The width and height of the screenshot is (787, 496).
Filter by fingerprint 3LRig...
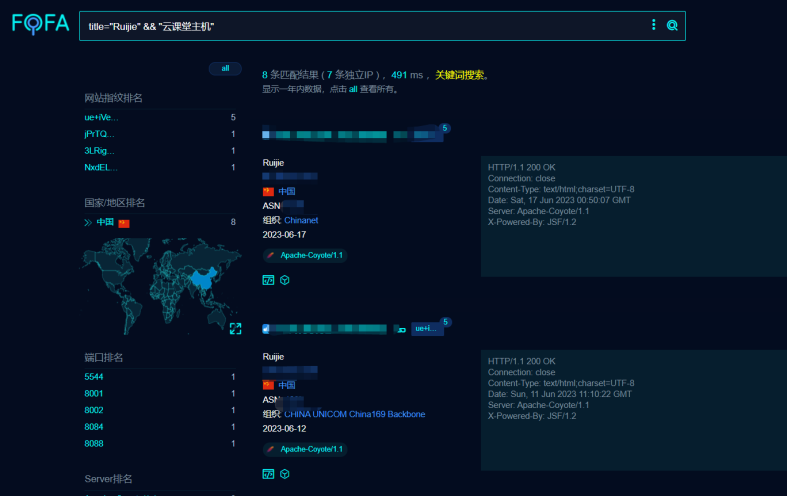click(99, 151)
